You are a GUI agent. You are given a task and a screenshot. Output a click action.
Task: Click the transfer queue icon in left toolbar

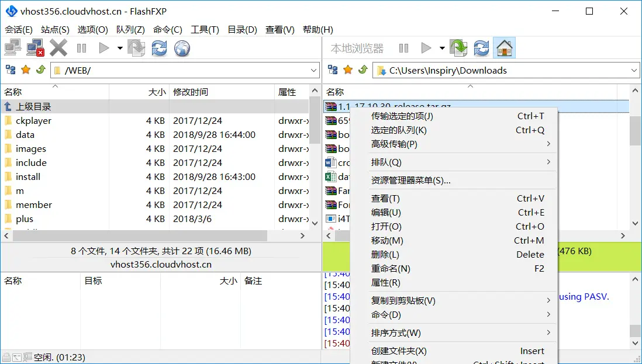coord(136,48)
